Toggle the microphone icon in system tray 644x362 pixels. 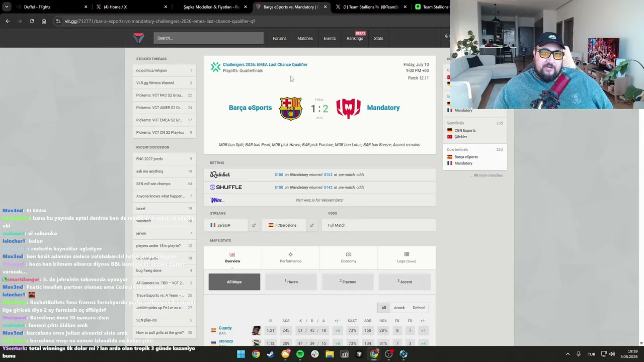(578, 354)
